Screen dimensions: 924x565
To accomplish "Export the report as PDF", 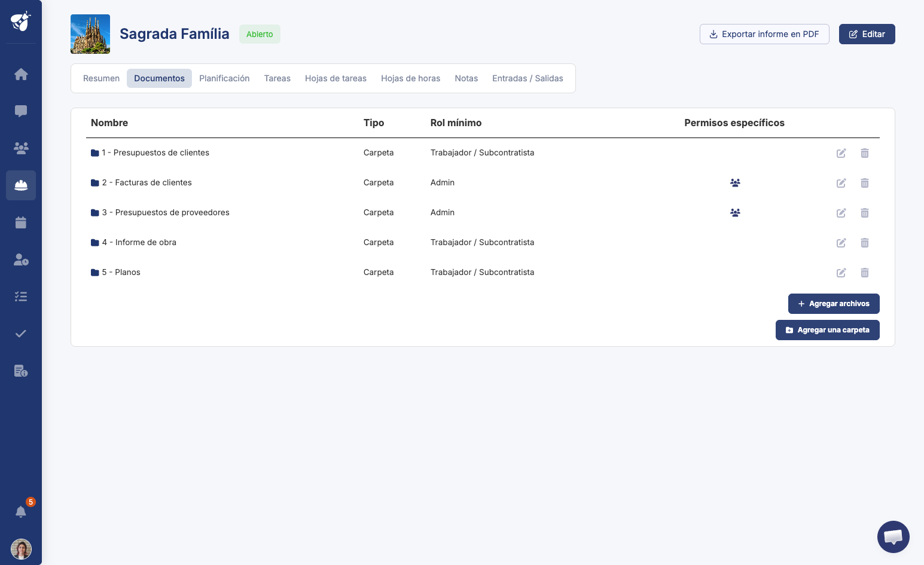I will click(764, 34).
